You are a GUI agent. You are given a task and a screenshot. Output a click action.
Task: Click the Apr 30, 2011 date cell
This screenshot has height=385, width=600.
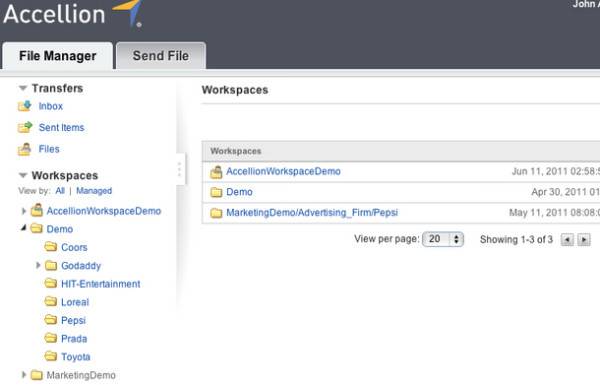click(x=566, y=192)
